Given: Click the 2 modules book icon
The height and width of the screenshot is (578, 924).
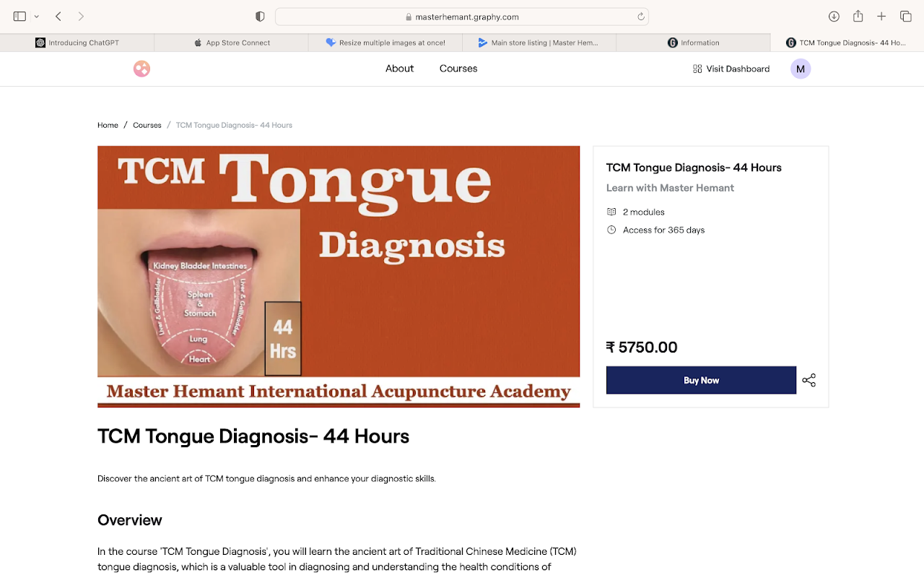Looking at the screenshot, I should click(611, 212).
